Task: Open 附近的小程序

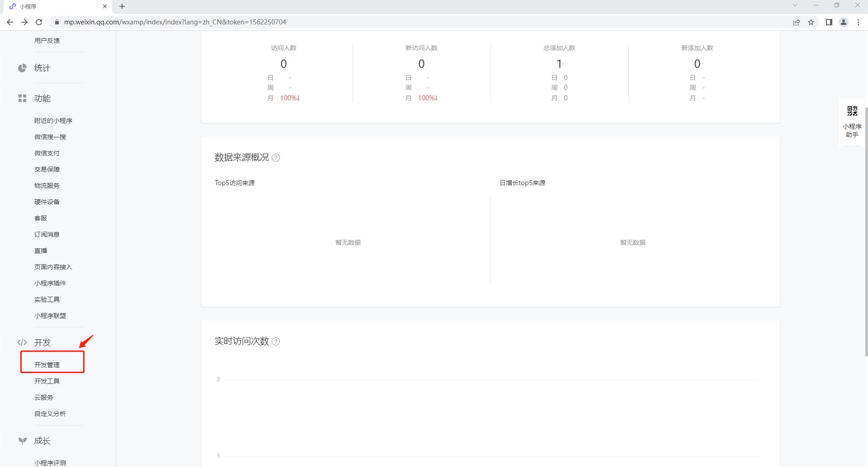Action: [53, 121]
